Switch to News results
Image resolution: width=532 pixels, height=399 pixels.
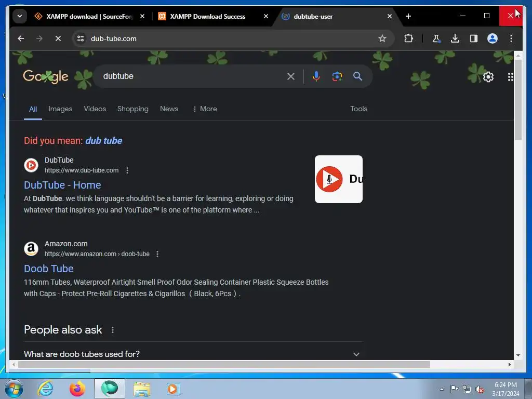click(169, 109)
